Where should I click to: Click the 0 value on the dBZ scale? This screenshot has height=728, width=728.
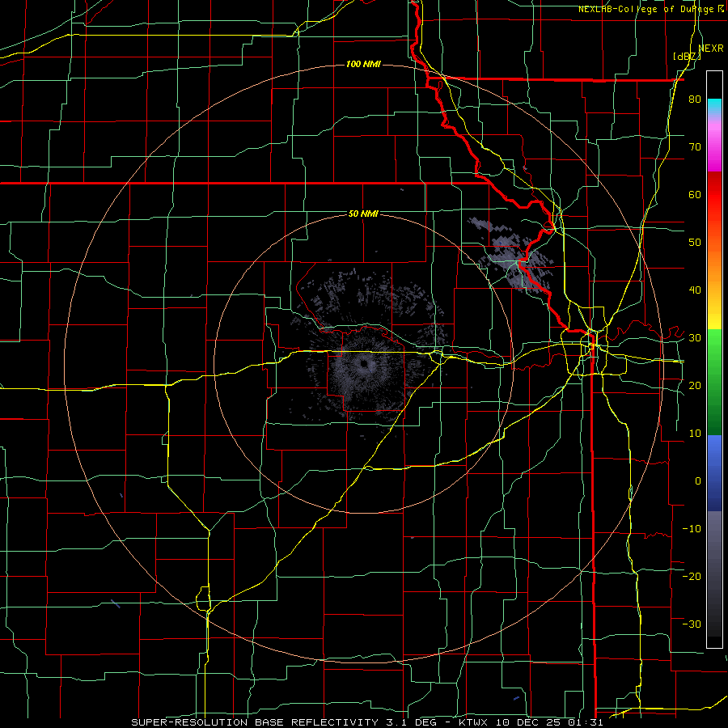[698, 481]
